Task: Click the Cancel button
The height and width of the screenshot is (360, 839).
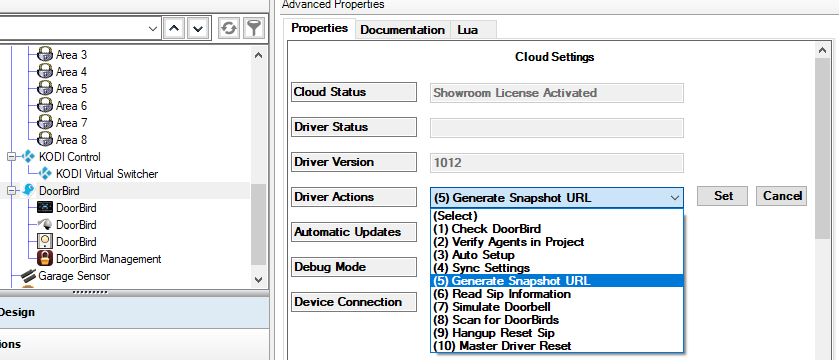Action: coord(781,196)
